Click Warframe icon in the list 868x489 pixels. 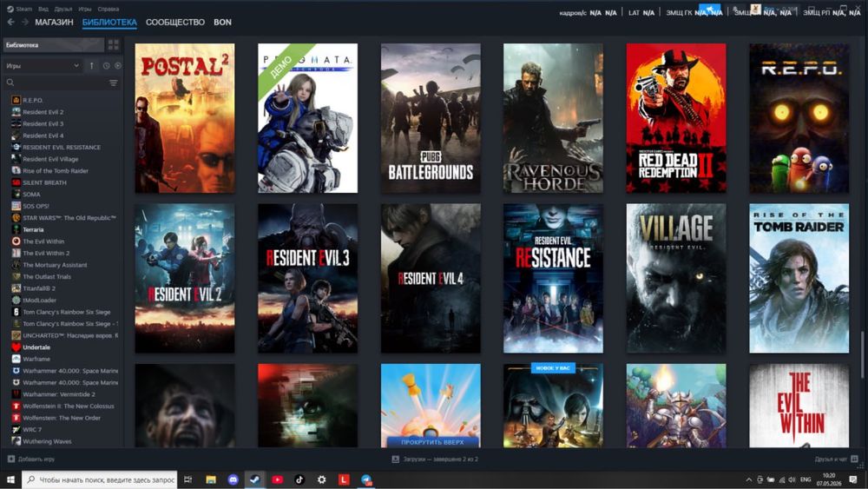(x=16, y=359)
